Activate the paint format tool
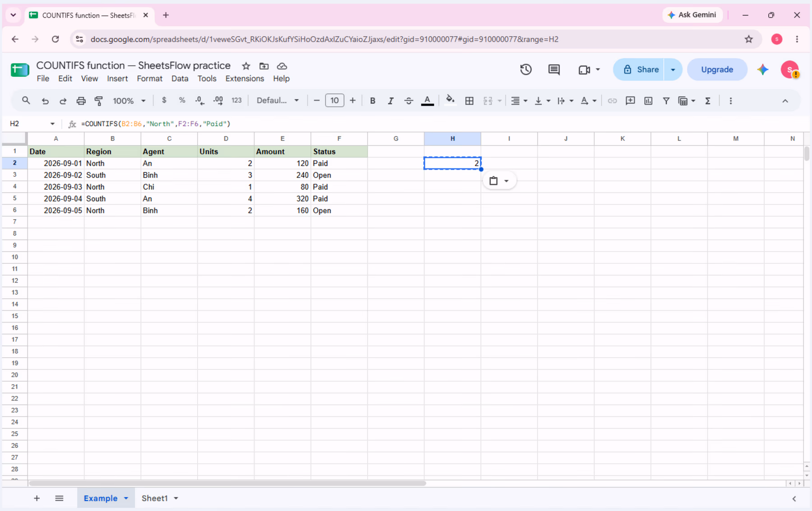The height and width of the screenshot is (511, 812). pos(99,101)
